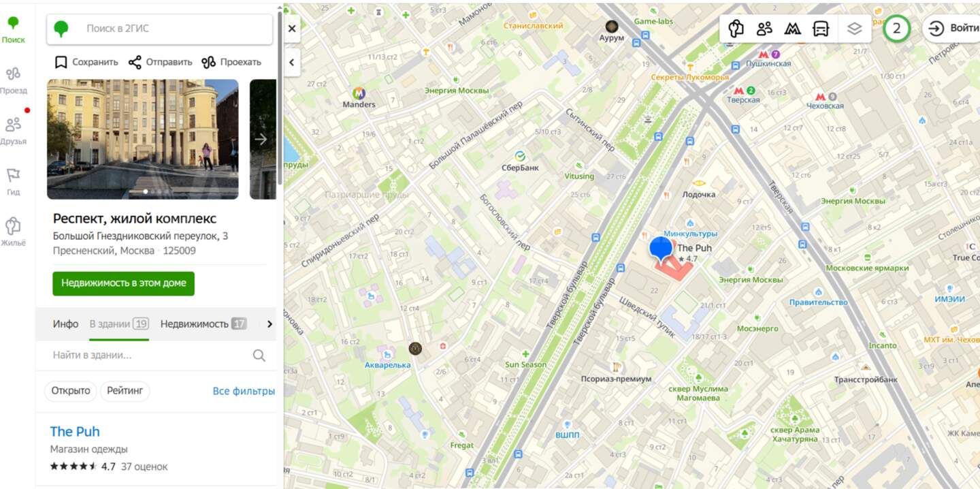
Task: Open the Гид guide sidebar icon
Action: (x=14, y=181)
